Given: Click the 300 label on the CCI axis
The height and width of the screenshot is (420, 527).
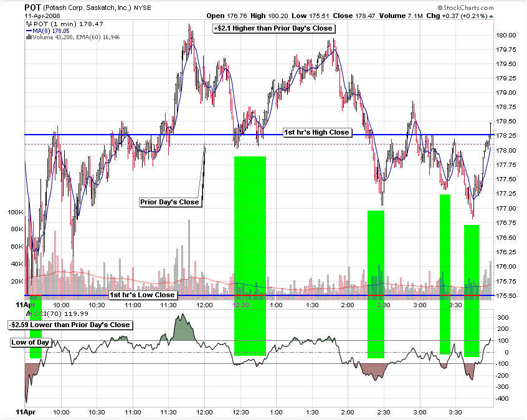Looking at the screenshot, I should (x=503, y=318).
